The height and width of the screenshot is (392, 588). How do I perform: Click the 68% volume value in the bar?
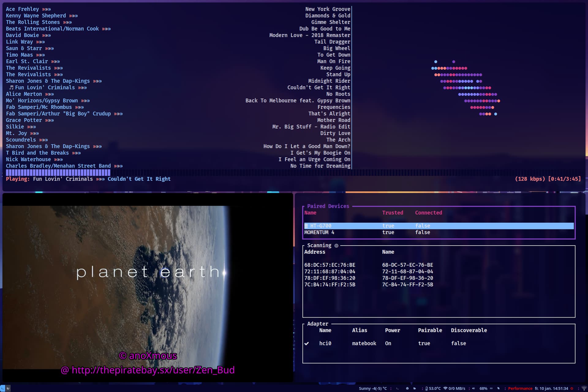pos(483,388)
